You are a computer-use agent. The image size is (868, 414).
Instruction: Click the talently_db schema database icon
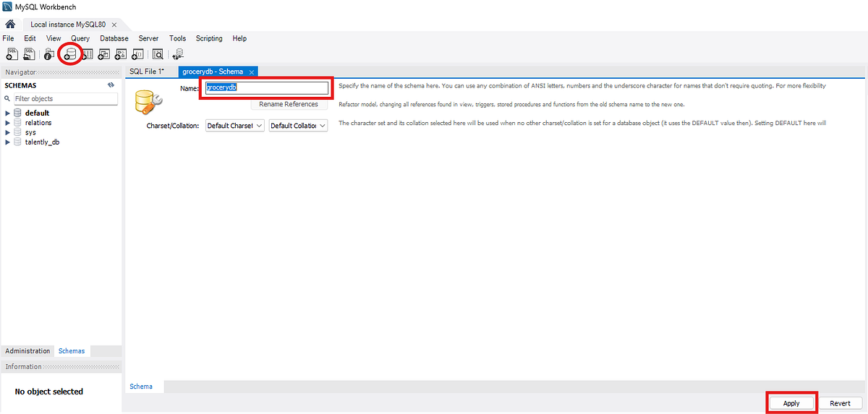click(18, 142)
